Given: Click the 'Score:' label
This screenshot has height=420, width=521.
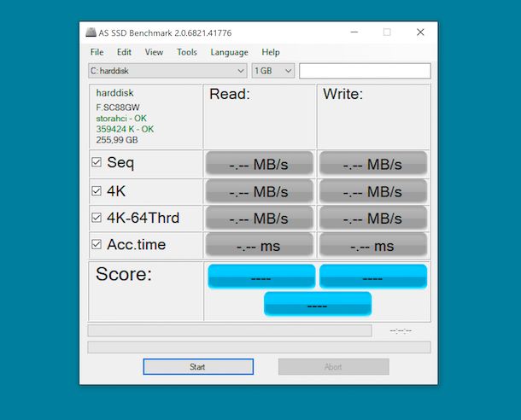Looking at the screenshot, I should [124, 274].
